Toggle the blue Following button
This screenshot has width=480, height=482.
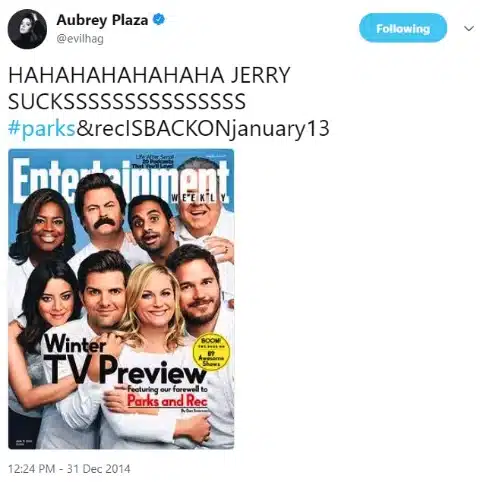tap(403, 28)
